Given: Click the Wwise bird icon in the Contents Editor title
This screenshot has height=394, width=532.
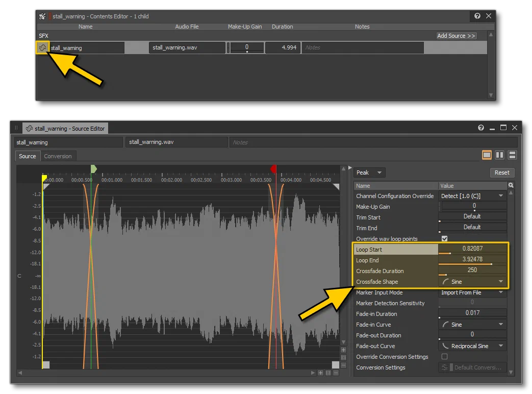Looking at the screenshot, I should (x=42, y=16).
